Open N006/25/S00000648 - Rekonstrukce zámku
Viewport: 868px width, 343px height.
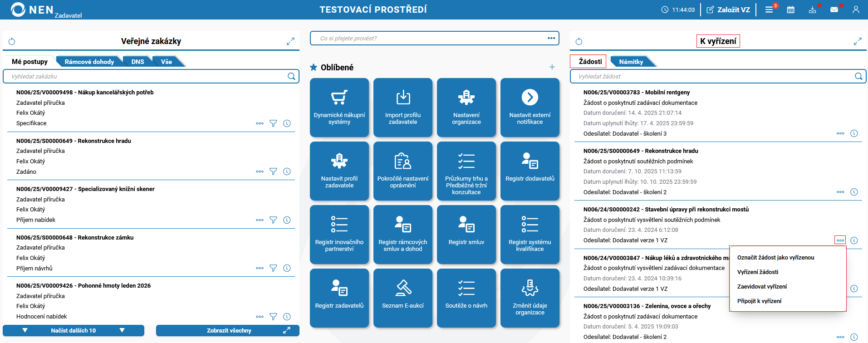(75, 238)
